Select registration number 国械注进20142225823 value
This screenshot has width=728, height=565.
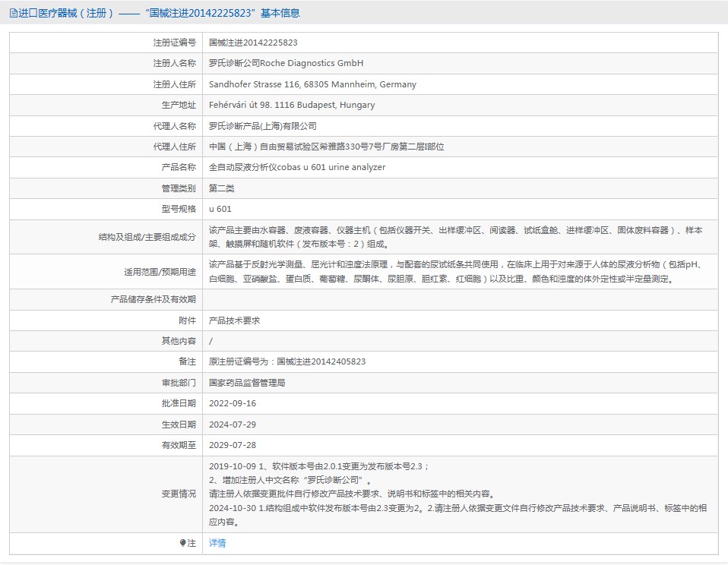coord(253,43)
